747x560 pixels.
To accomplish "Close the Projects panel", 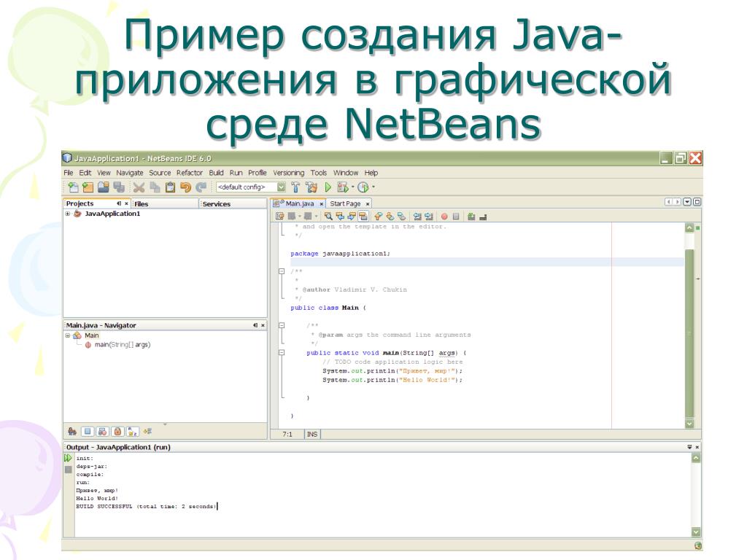I will click(x=126, y=203).
